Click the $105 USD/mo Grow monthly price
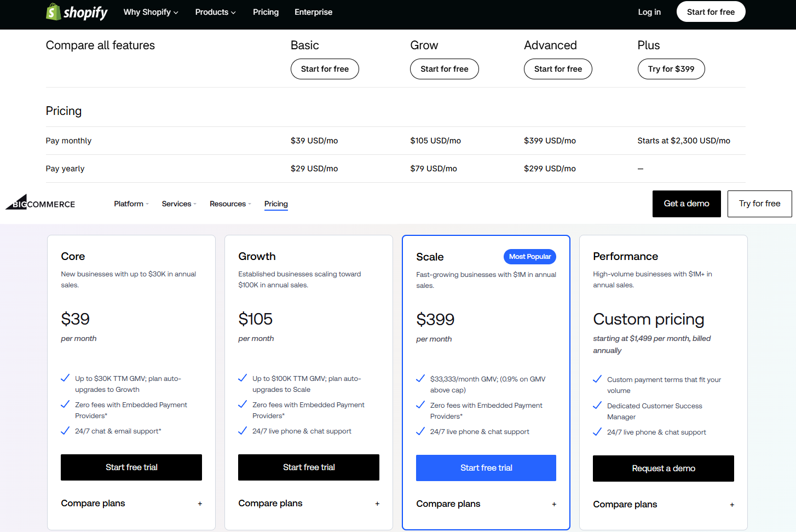Viewport: 796px width, 532px height. point(435,141)
